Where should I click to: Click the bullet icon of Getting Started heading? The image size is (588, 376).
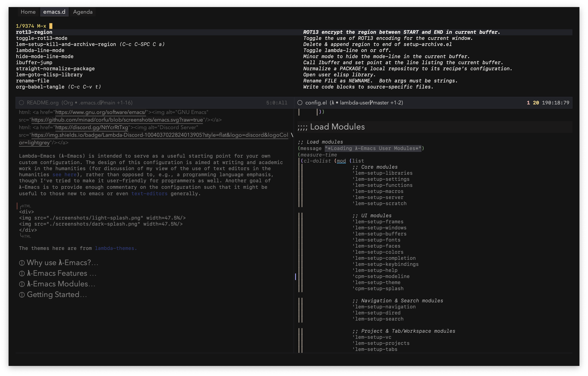[x=22, y=295]
